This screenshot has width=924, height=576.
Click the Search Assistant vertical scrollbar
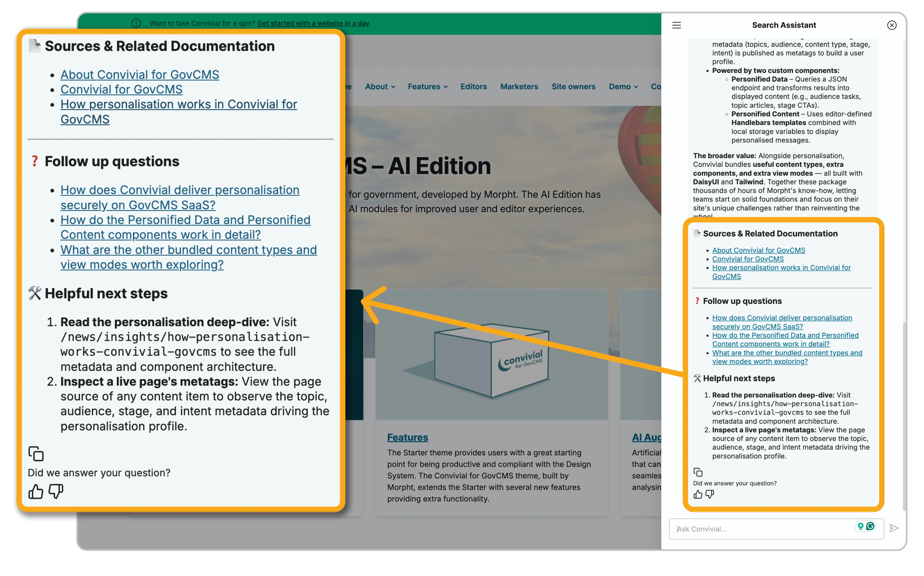[x=904, y=416]
